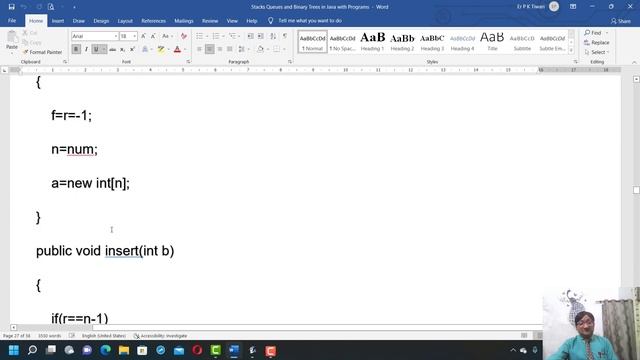Click the Shading paint bucket icon

pos(260,49)
